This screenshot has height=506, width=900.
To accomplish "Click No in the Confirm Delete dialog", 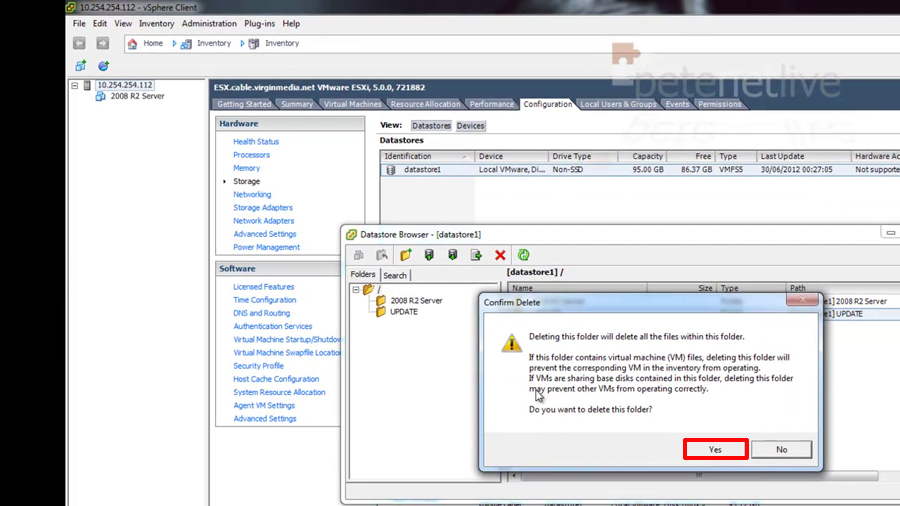I will click(x=781, y=449).
